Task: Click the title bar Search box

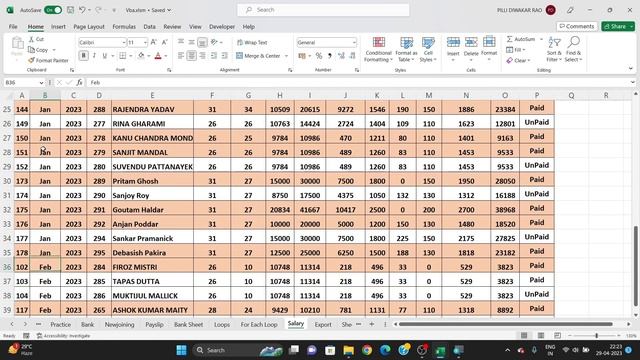Action: (323, 10)
